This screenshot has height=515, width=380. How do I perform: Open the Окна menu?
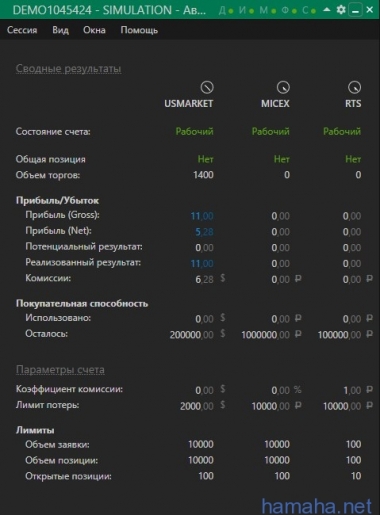[94, 30]
